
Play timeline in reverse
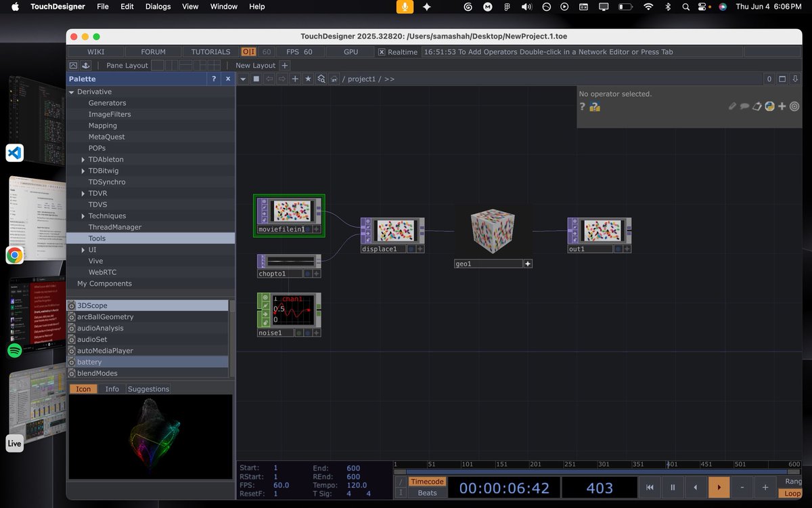pyautogui.click(x=696, y=487)
